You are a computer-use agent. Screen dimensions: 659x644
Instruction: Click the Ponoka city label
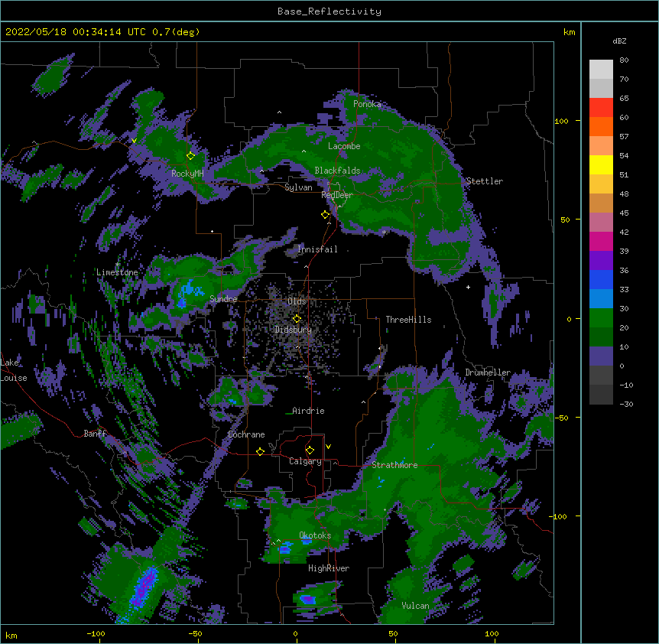point(367,104)
